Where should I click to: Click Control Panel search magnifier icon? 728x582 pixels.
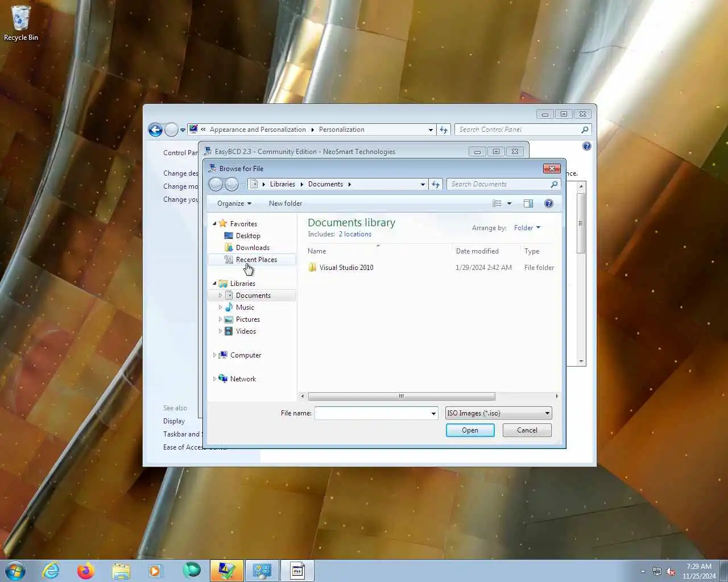click(x=585, y=130)
